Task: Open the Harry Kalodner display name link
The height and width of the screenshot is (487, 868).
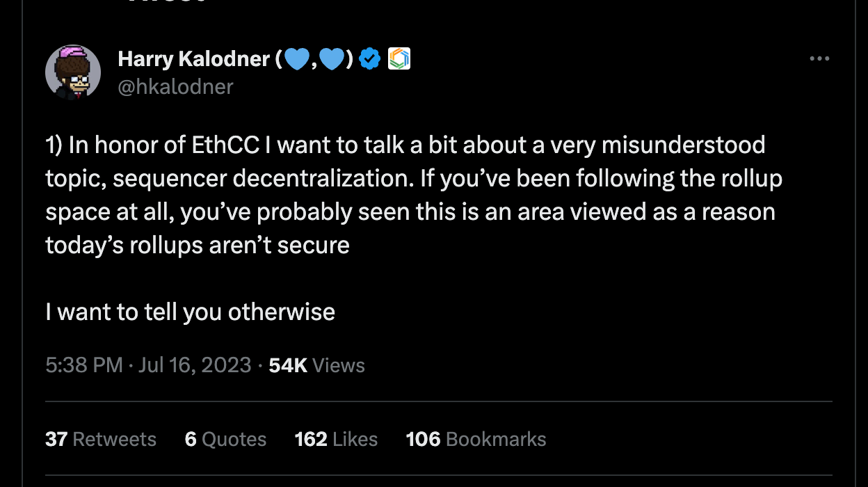Action: tap(194, 59)
